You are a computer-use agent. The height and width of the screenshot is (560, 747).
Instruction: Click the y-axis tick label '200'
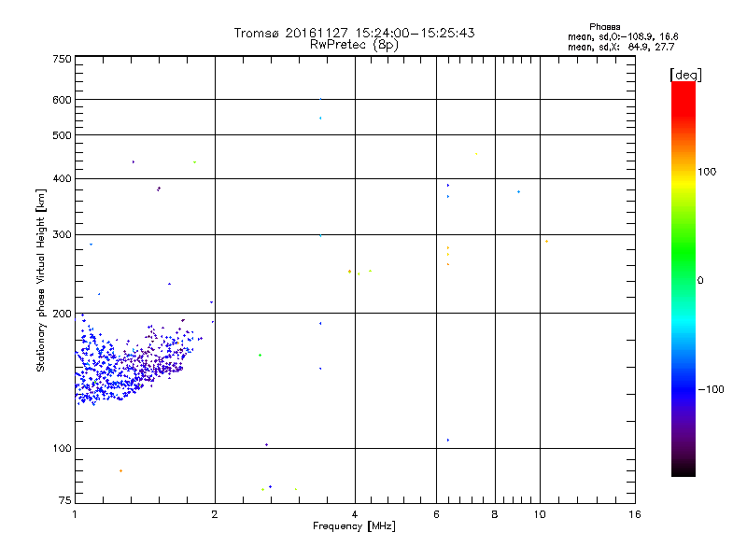coord(62,314)
